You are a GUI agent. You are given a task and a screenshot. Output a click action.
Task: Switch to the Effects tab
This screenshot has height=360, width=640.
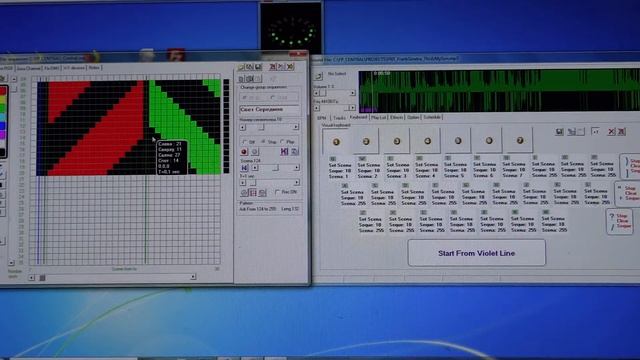click(x=396, y=117)
